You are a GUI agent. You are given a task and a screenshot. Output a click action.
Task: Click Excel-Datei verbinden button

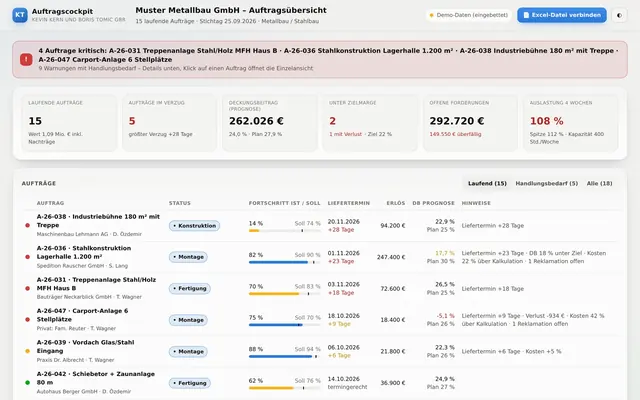click(562, 15)
